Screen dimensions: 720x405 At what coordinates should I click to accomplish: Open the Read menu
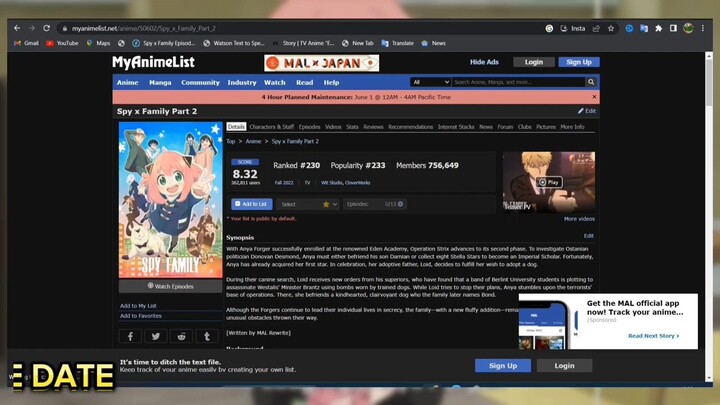[x=304, y=83]
